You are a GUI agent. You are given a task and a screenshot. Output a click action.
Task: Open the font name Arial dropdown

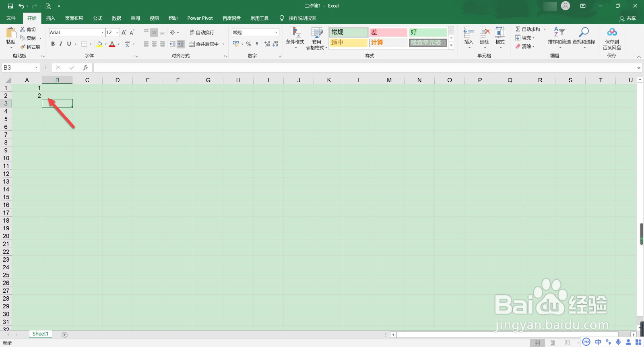tap(103, 32)
